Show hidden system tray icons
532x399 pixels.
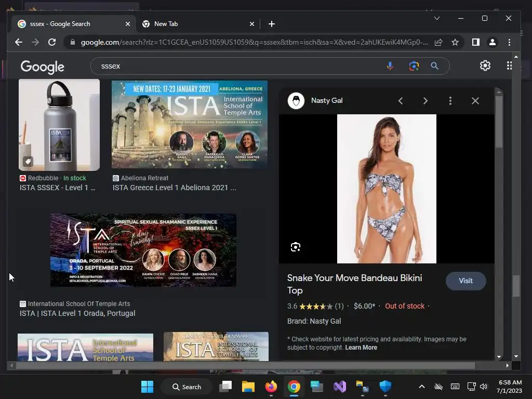pos(422,387)
